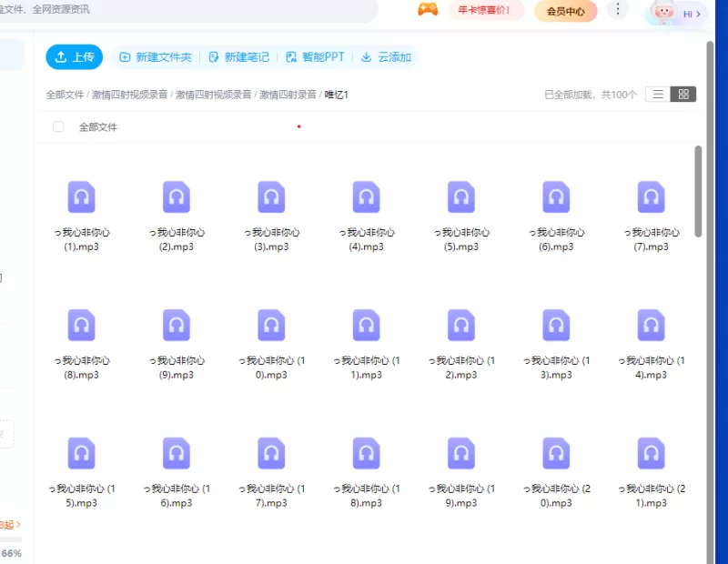This screenshot has width=728, height=564.
Task: Open audio file っ我心非你心 (18).mp3
Action: coord(367,472)
